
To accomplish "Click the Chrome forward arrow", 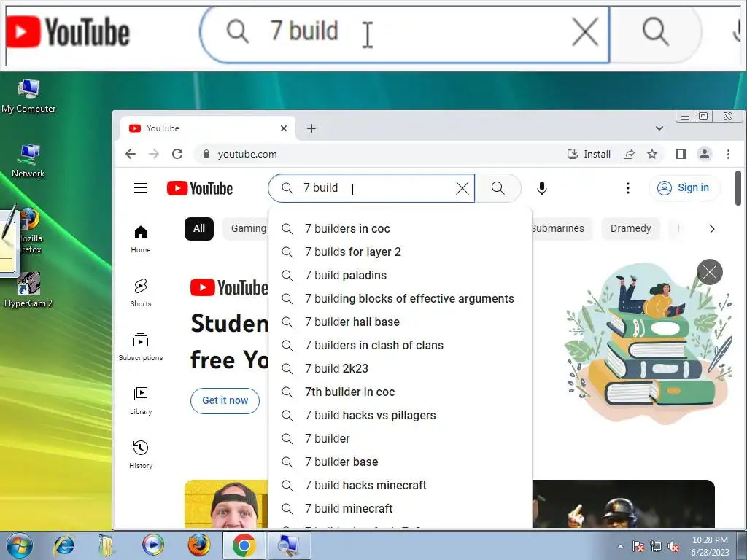I will point(153,154).
